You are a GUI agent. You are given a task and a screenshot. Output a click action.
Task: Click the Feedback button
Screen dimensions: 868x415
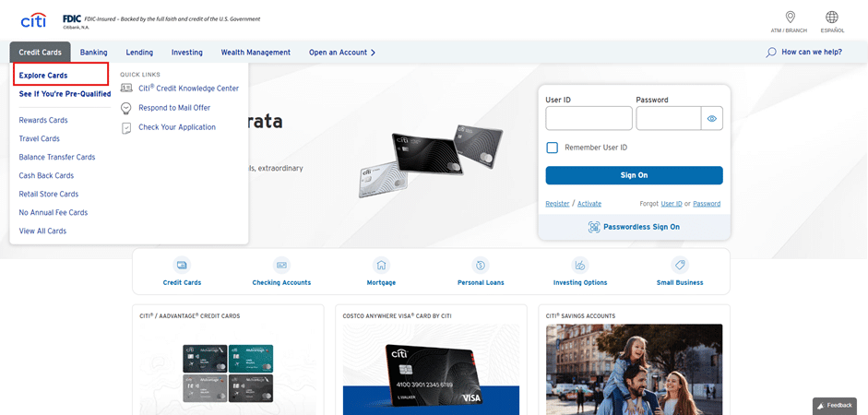click(834, 406)
